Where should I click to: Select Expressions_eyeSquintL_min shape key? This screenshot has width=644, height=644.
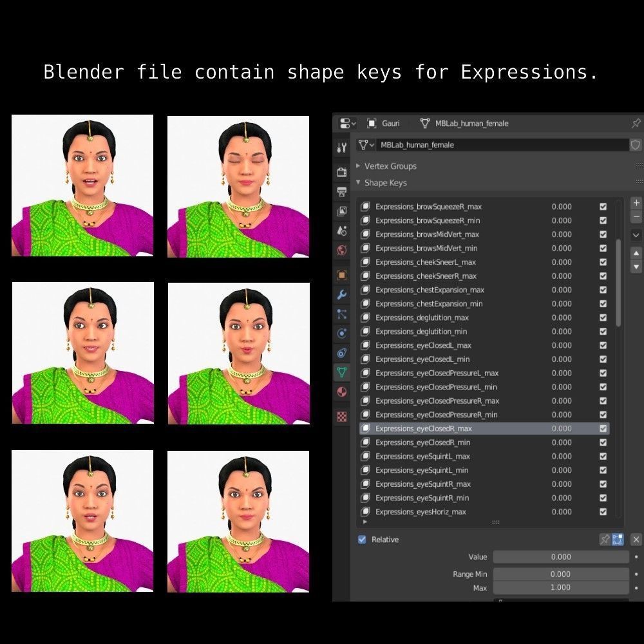(x=485, y=470)
